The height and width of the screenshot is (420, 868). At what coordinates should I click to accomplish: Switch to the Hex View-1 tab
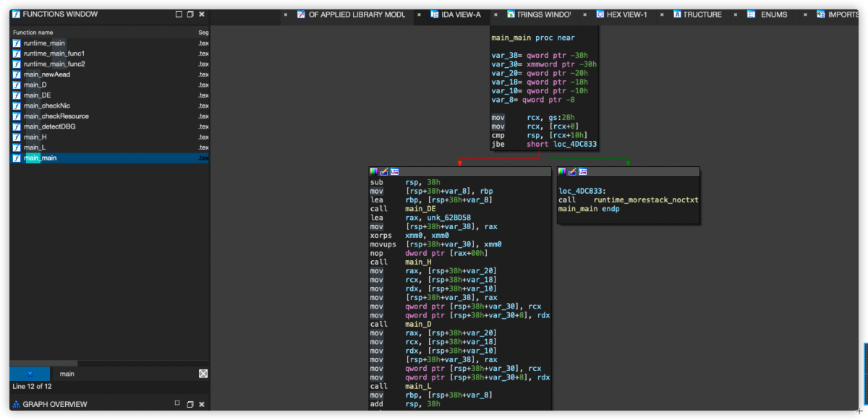point(626,14)
